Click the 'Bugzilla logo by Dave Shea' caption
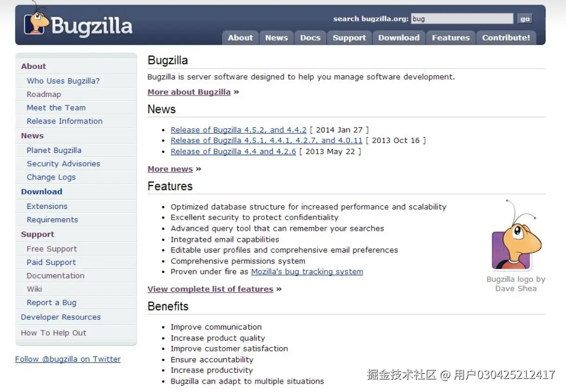 pyautogui.click(x=516, y=284)
